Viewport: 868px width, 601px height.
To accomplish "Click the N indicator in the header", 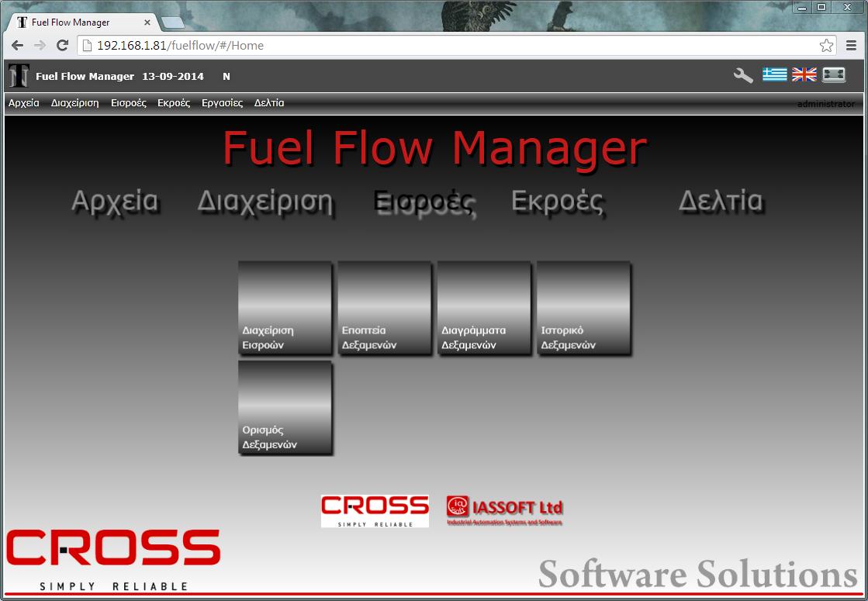I will [x=227, y=76].
